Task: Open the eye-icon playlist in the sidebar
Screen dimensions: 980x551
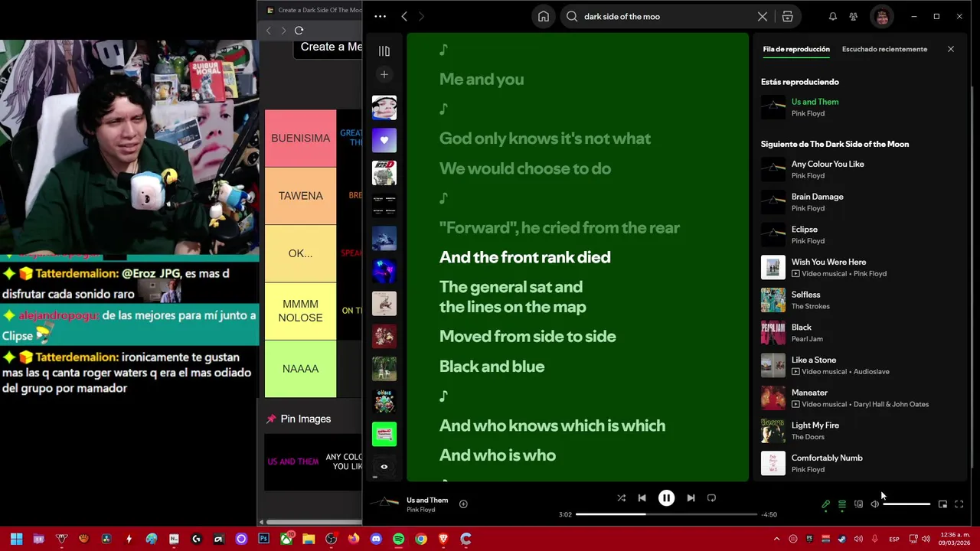Action: (x=384, y=466)
